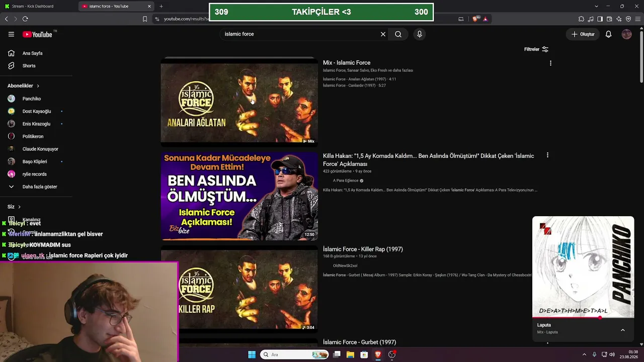Open the A Para Eğlence channel
The image size is (644, 362).
coord(346,180)
